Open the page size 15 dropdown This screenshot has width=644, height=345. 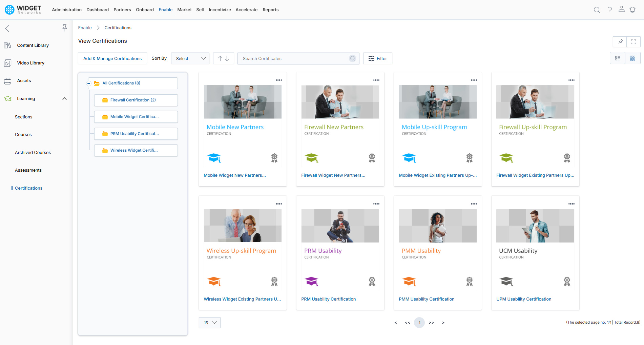(210, 323)
